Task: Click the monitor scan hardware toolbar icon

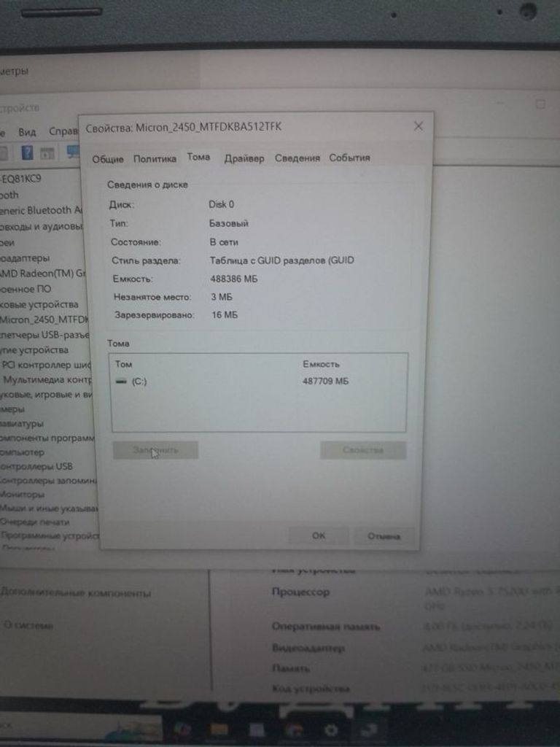Action: (x=73, y=152)
